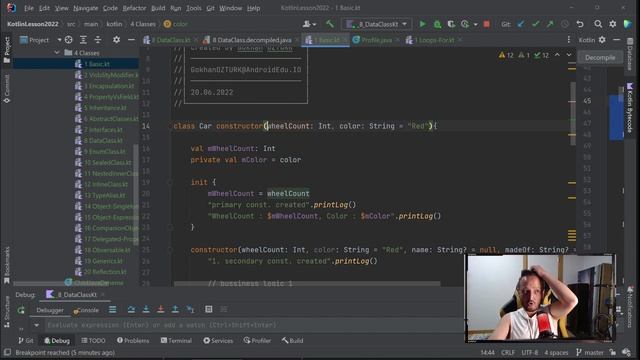Screen dimensions: 640x360
Task: Expand all icon in Project panel toolbar
Action: coord(83,40)
